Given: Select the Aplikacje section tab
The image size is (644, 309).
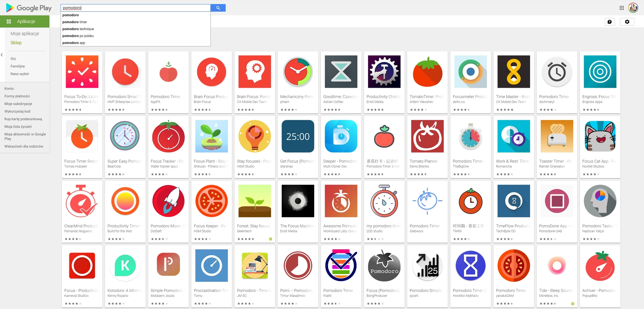Looking at the screenshot, I should [25, 22].
